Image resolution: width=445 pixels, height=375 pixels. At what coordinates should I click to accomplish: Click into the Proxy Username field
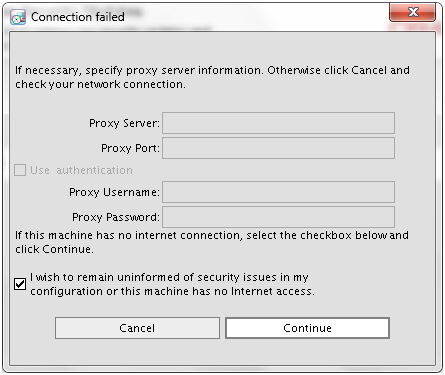click(x=278, y=192)
